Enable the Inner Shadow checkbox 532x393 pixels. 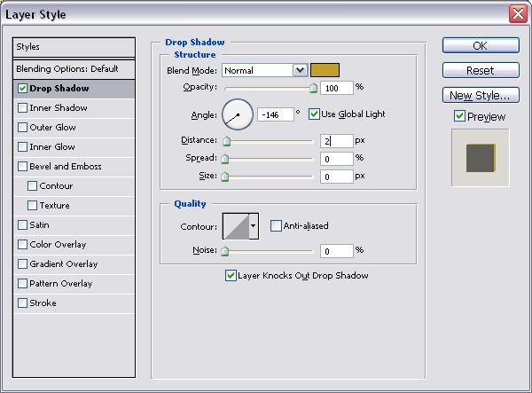22,108
